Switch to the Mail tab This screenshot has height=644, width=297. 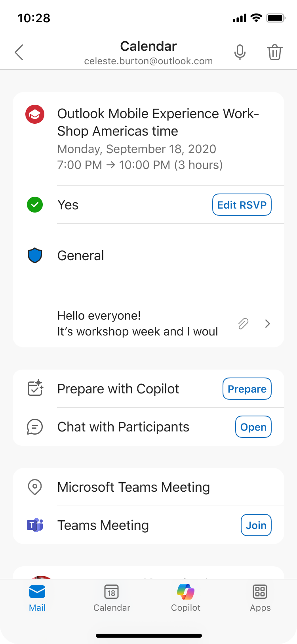point(37,598)
